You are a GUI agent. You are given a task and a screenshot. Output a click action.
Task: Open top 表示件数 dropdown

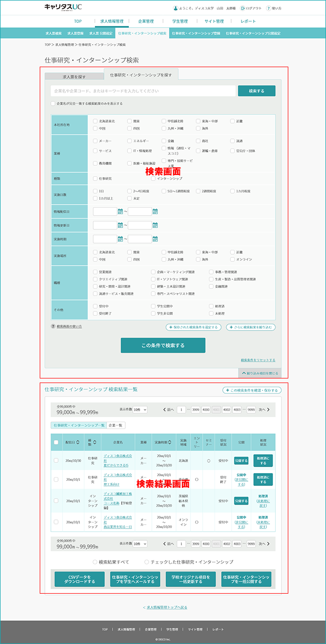point(140,409)
